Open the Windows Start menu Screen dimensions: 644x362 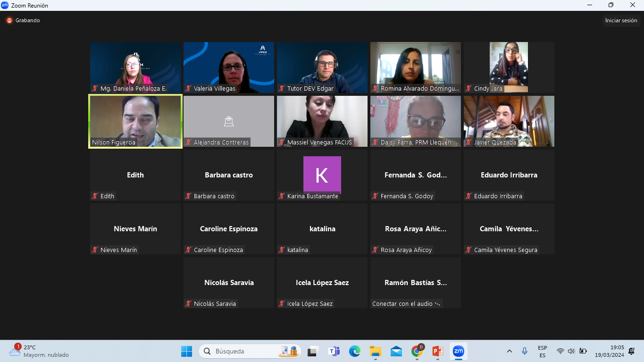(187, 351)
